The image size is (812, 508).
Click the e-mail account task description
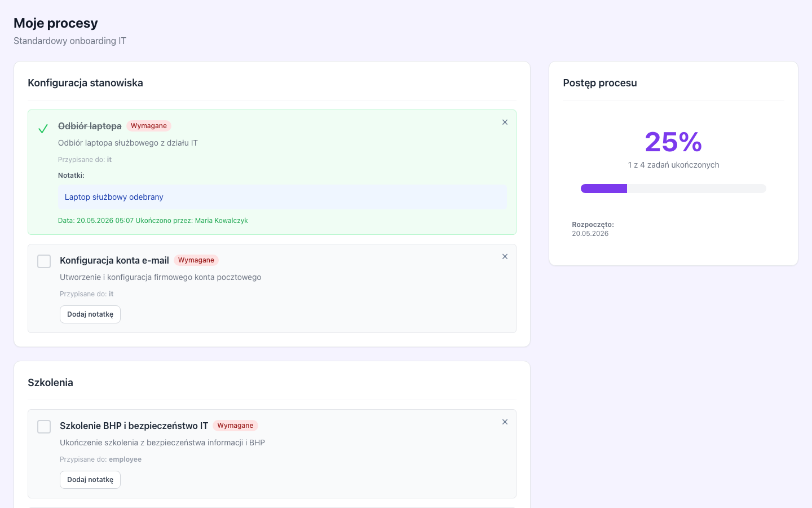point(161,277)
